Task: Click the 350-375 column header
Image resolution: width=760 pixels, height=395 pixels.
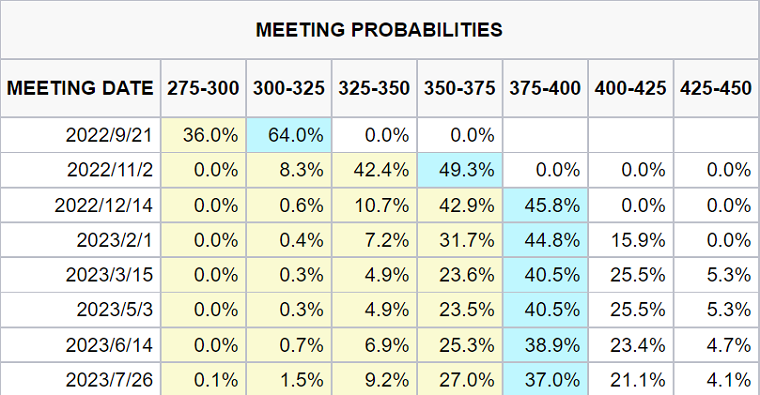Action: [x=459, y=88]
